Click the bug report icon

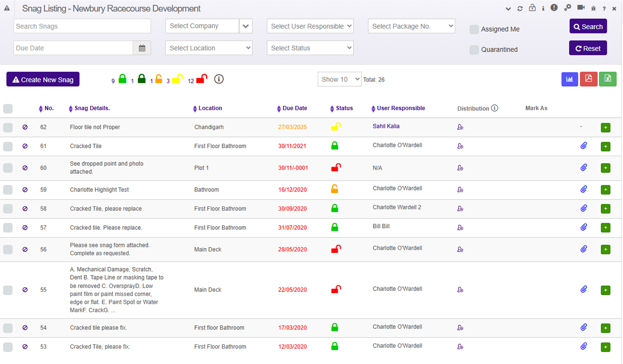[x=593, y=9]
